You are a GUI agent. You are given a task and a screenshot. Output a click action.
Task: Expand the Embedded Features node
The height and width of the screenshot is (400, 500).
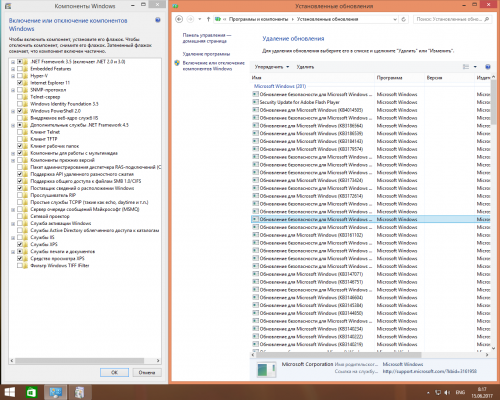[13, 69]
